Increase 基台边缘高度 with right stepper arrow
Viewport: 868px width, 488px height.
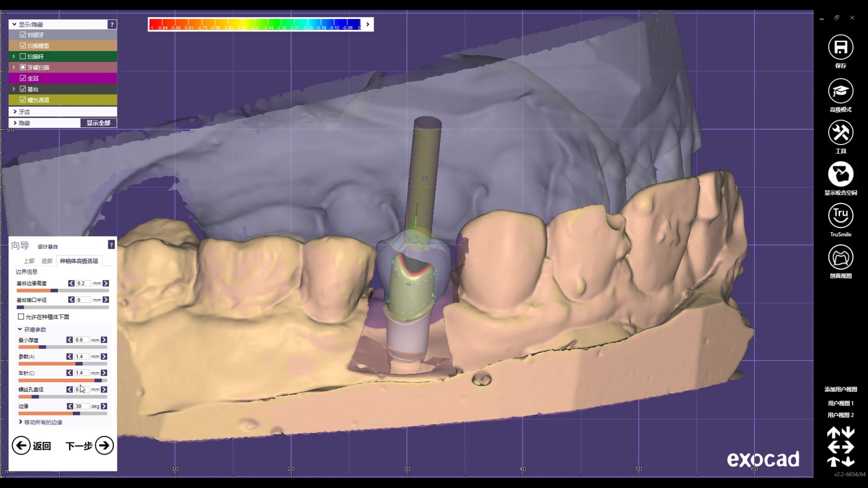[106, 283]
